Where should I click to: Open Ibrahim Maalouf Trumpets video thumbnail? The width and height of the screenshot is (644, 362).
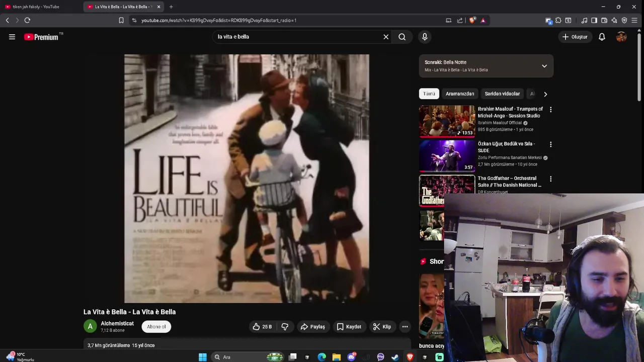[447, 121]
